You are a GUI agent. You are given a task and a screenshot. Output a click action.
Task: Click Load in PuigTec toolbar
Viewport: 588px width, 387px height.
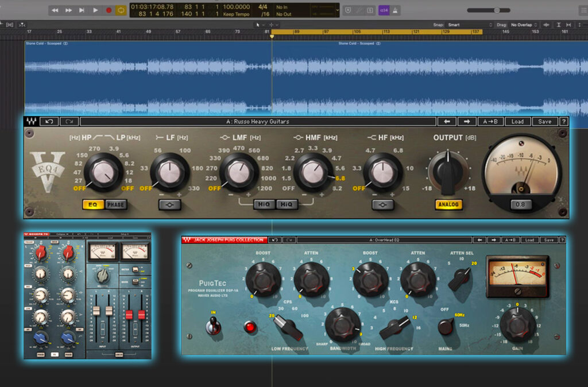click(529, 240)
